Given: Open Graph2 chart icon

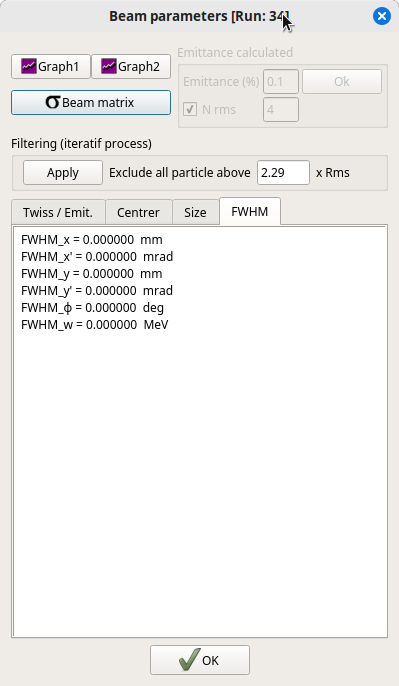Looking at the screenshot, I should 108,66.
